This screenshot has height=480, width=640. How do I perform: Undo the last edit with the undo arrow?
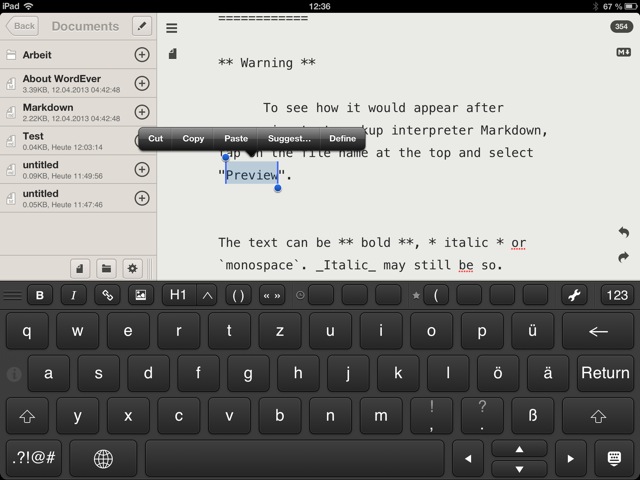[623, 233]
